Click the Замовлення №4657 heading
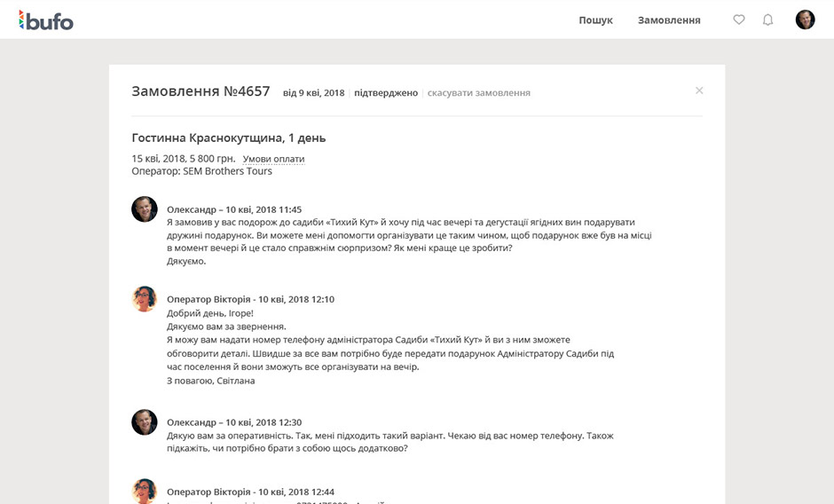 click(201, 91)
